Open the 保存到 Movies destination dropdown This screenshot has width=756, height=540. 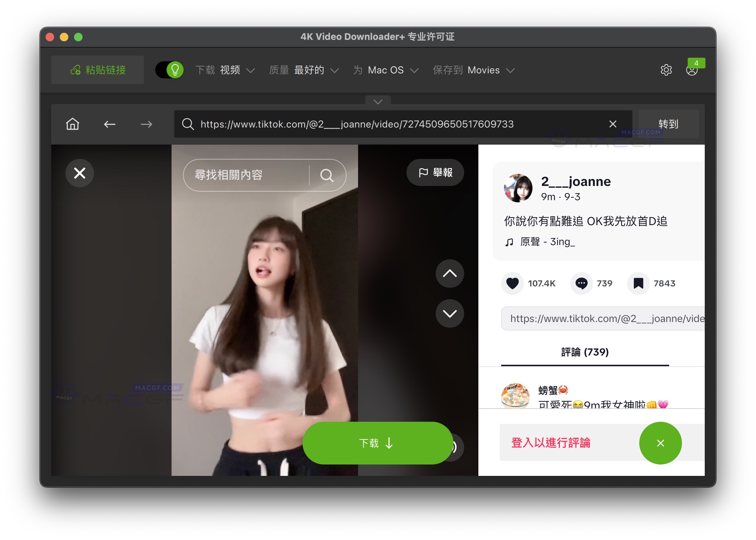click(x=473, y=70)
